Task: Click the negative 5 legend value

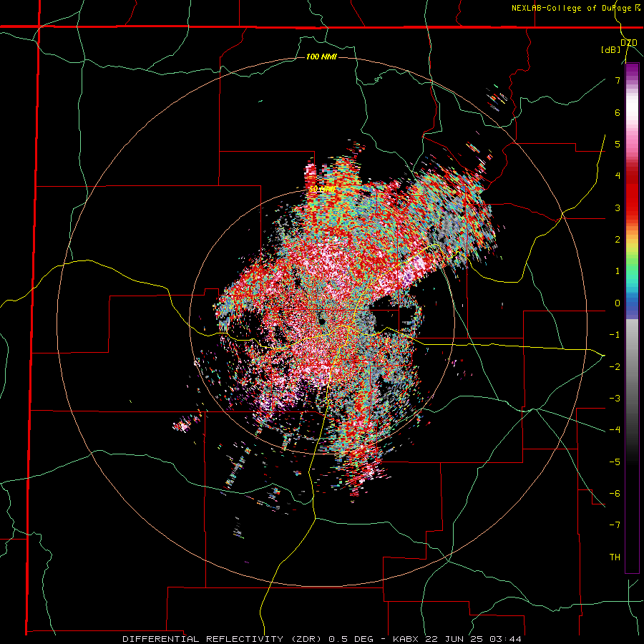Action: (615, 462)
